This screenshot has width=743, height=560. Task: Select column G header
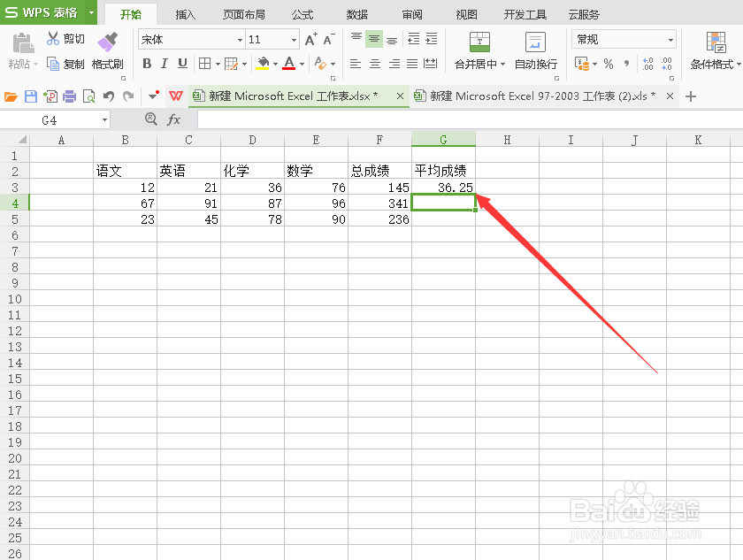(x=443, y=139)
